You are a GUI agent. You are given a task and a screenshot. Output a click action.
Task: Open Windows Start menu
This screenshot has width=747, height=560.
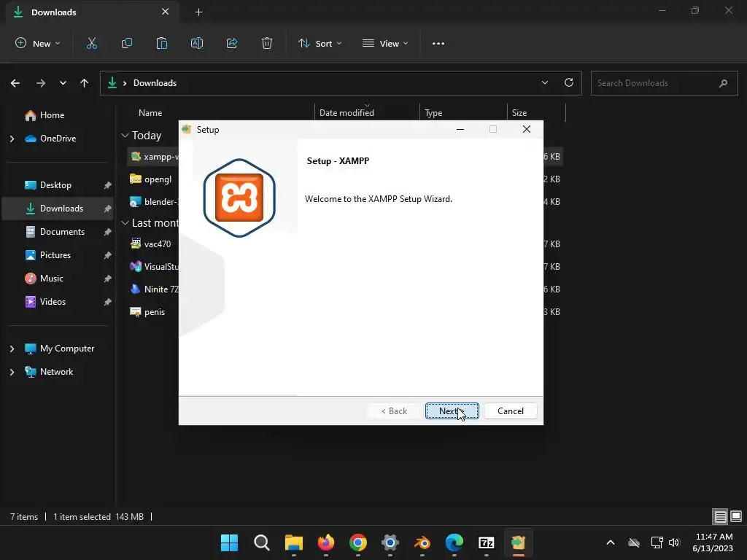point(229,542)
